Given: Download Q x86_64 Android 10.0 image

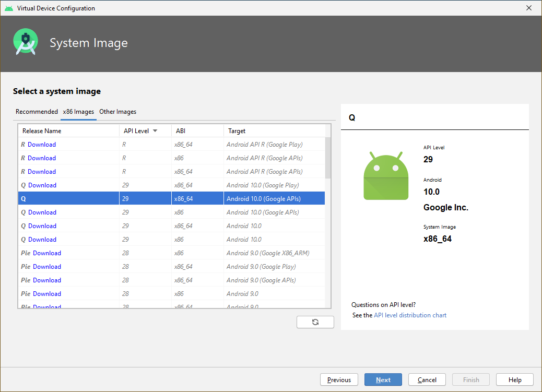Looking at the screenshot, I should click(42, 225).
